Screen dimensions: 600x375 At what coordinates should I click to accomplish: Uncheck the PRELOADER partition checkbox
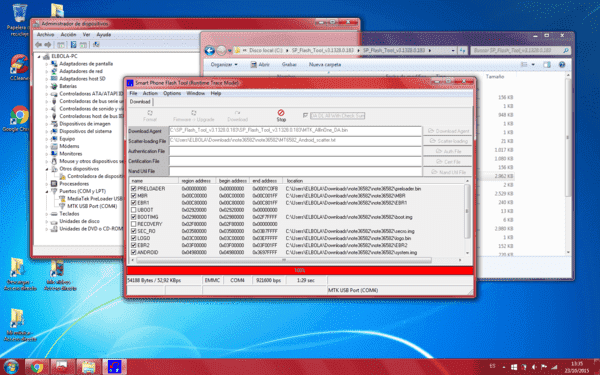click(x=134, y=189)
